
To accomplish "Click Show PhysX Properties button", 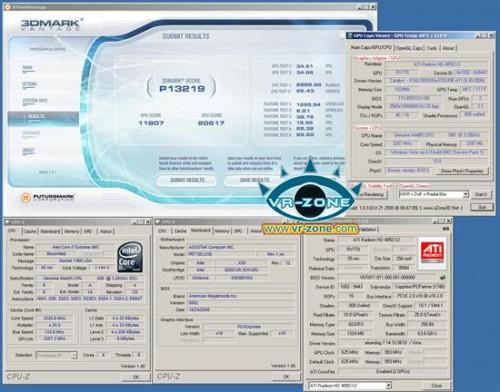I will [x=462, y=171].
